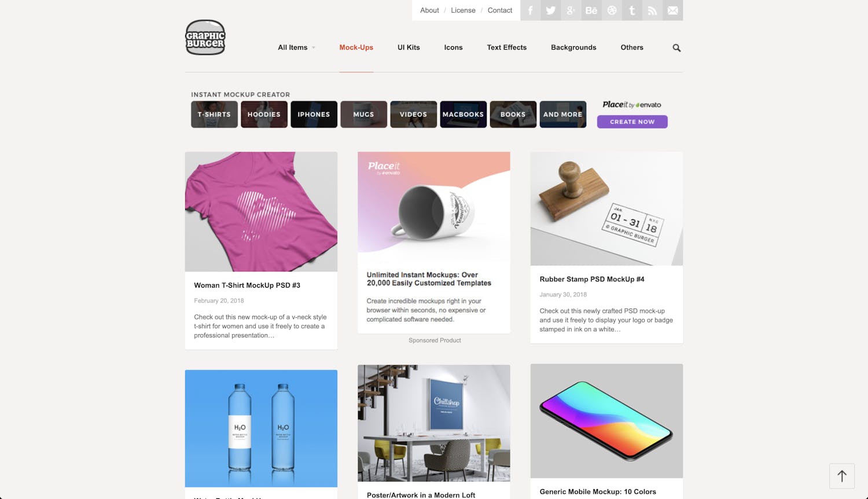The image size is (868, 499).
Task: Open the Twitter social icon
Action: pyautogui.click(x=551, y=10)
